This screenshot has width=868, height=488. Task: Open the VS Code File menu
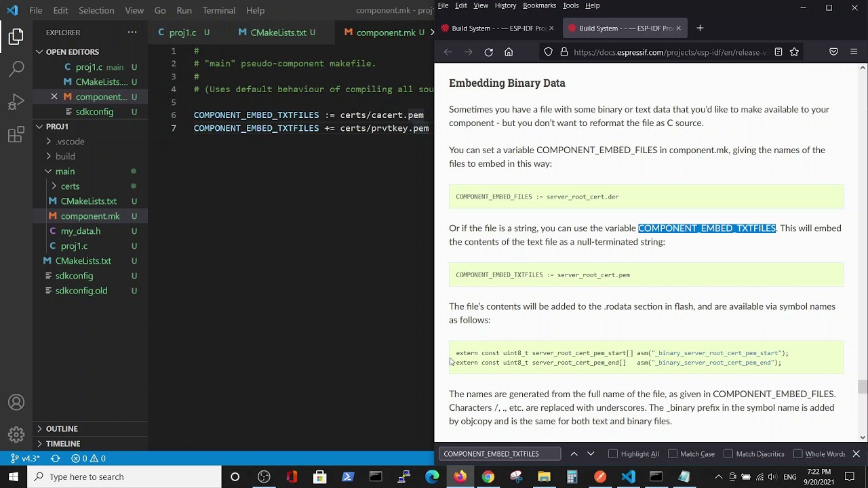36,11
